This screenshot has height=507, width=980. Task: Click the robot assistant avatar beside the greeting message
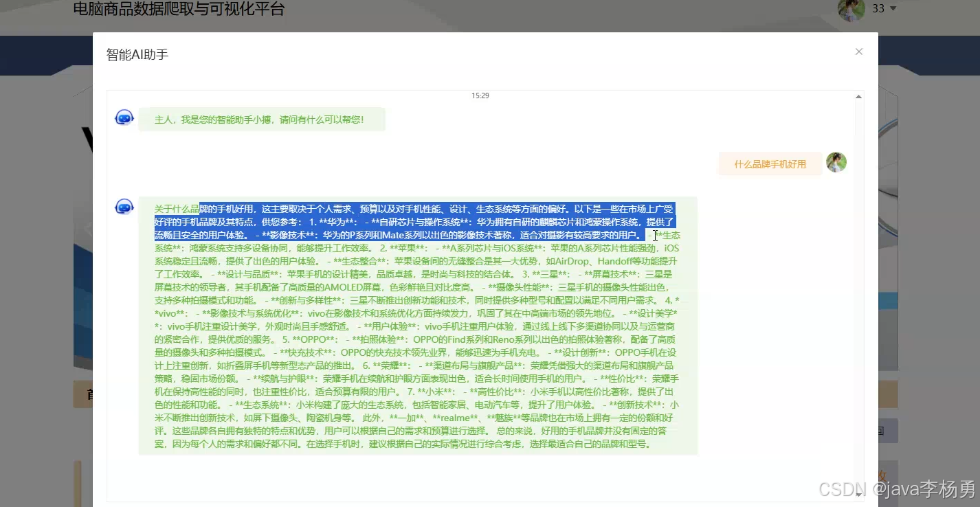[x=124, y=117]
